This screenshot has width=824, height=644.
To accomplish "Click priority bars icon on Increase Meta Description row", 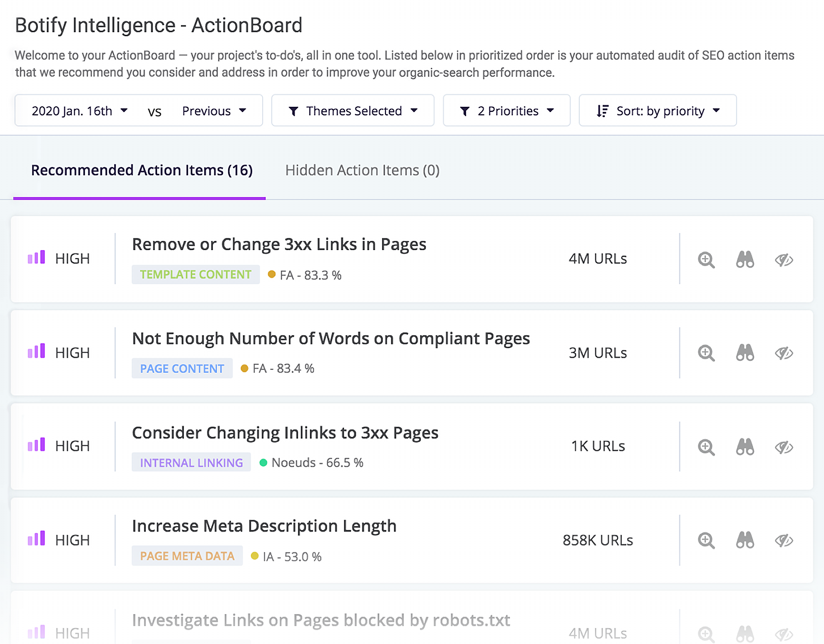I will coord(36,538).
